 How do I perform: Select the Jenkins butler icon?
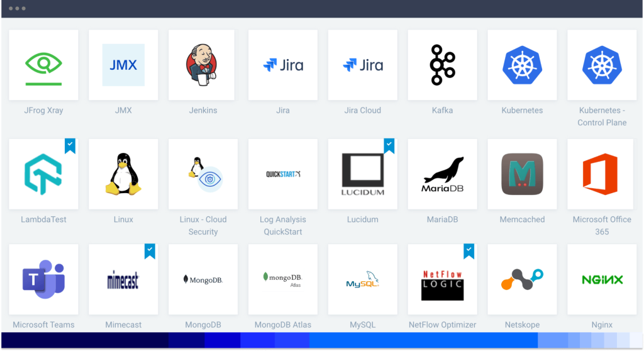pyautogui.click(x=203, y=65)
